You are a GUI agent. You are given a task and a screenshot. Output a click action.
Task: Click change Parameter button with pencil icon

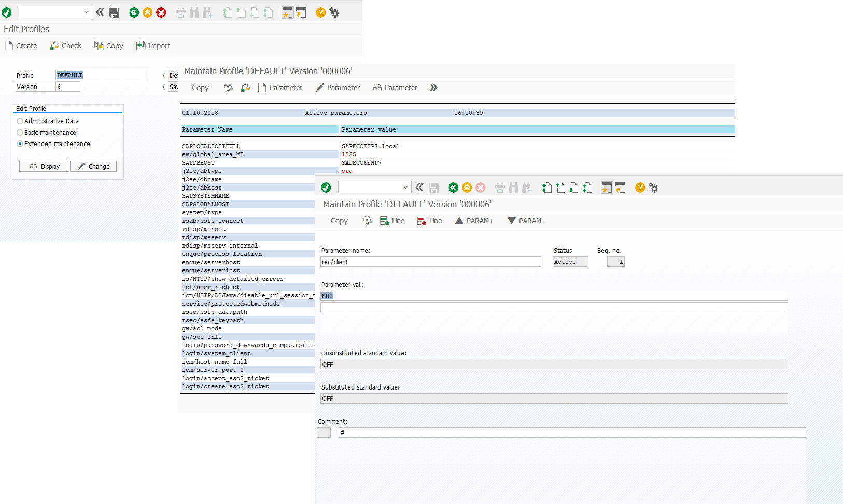point(338,88)
